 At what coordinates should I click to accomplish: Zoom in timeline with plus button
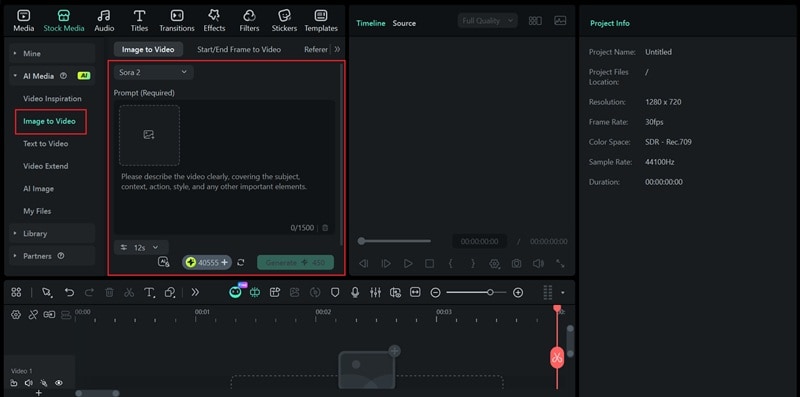(518, 292)
